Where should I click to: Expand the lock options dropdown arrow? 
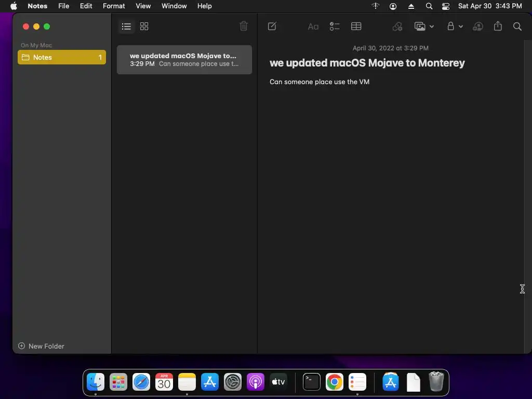tap(461, 26)
